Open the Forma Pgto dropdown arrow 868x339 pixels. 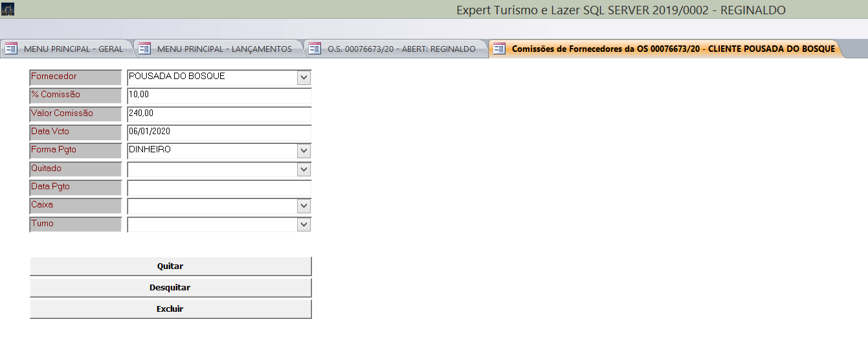point(304,150)
